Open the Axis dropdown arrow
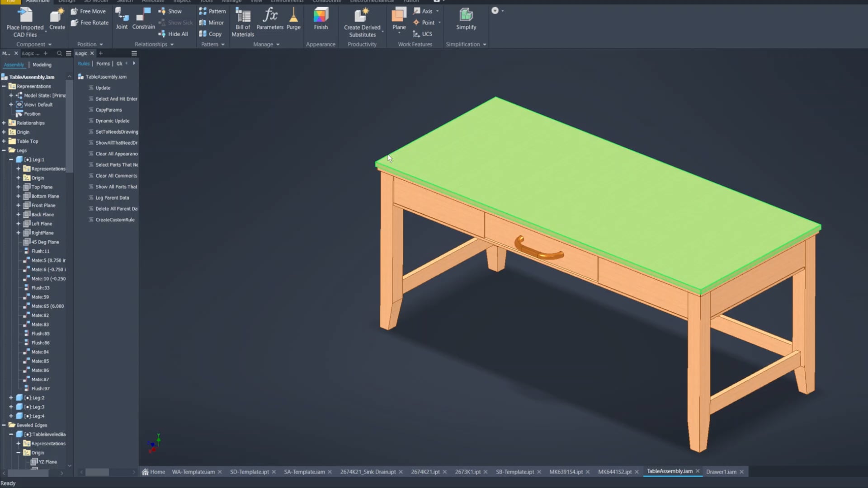 (x=438, y=11)
